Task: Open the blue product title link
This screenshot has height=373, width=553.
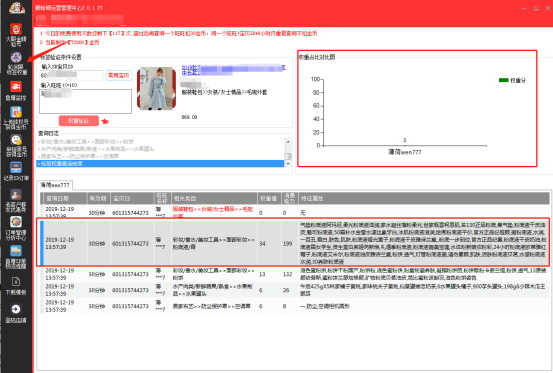Action: pos(233,69)
